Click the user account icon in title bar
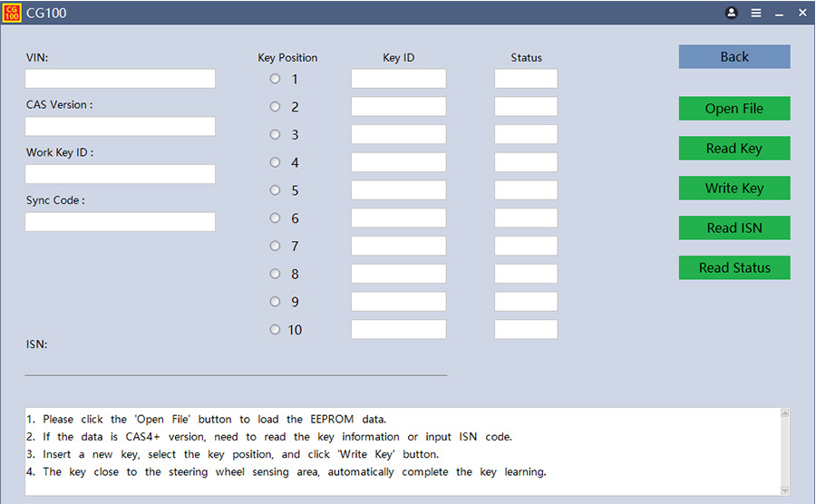Viewport: 816px width, 504px height. pyautogui.click(x=732, y=13)
